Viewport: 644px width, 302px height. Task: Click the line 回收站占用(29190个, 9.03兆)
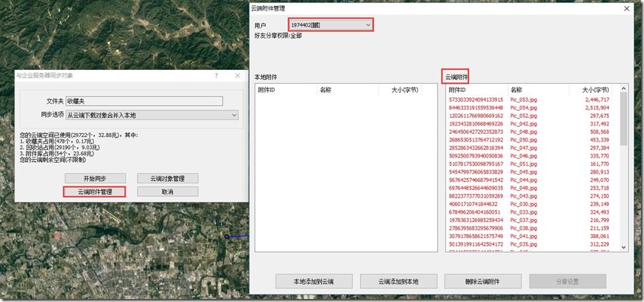click(59, 147)
